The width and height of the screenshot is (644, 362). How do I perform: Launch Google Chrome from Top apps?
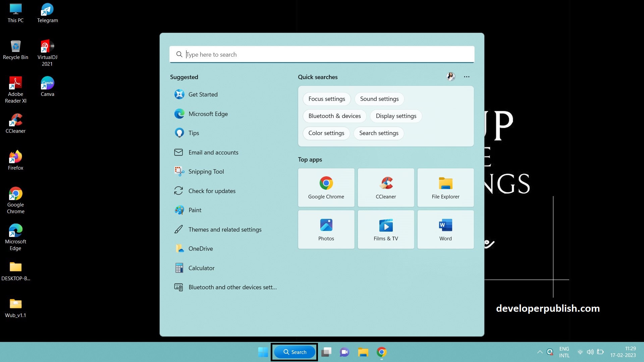(326, 187)
